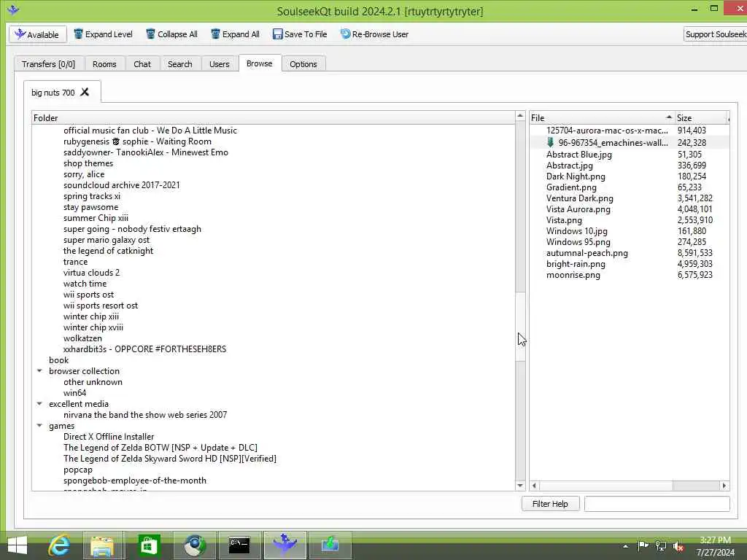This screenshot has width=747, height=560.
Task: Select the moonrise.png file
Action: (x=573, y=275)
